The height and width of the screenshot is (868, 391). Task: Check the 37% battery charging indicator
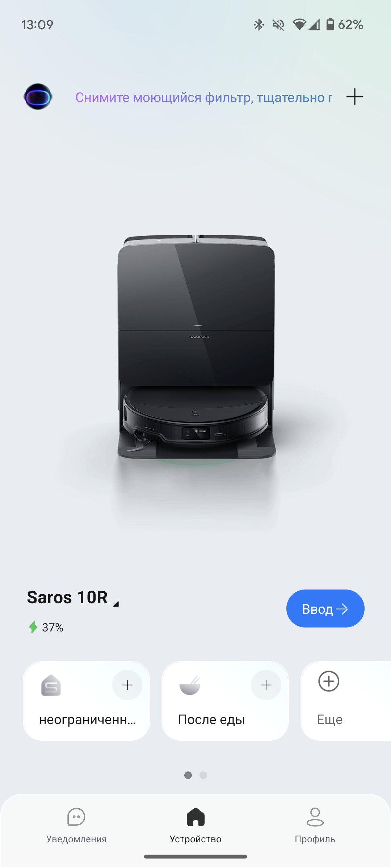[46, 627]
